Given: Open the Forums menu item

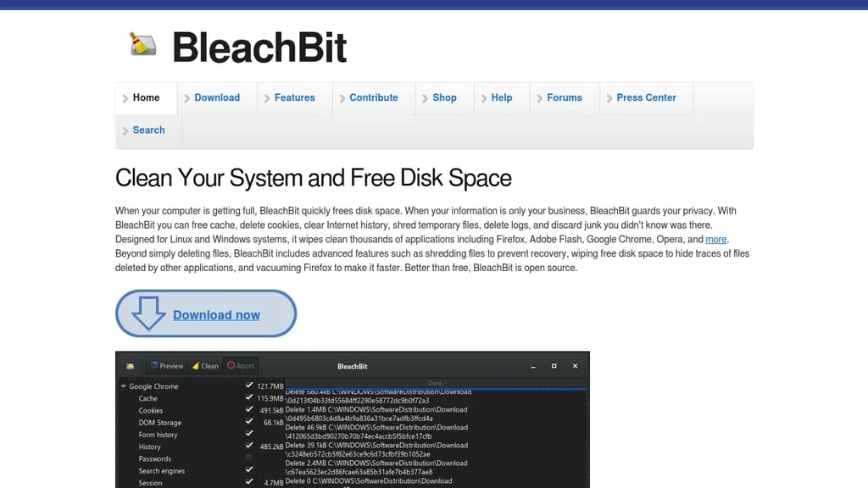Looking at the screenshot, I should (x=564, y=97).
